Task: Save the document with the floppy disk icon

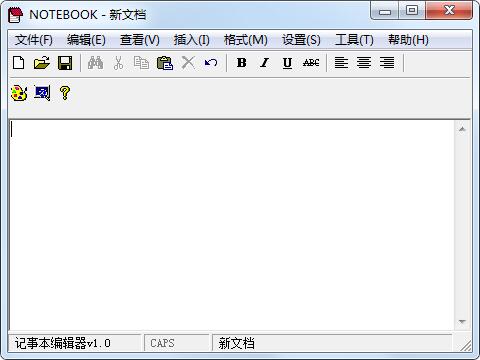Action: 65,63
